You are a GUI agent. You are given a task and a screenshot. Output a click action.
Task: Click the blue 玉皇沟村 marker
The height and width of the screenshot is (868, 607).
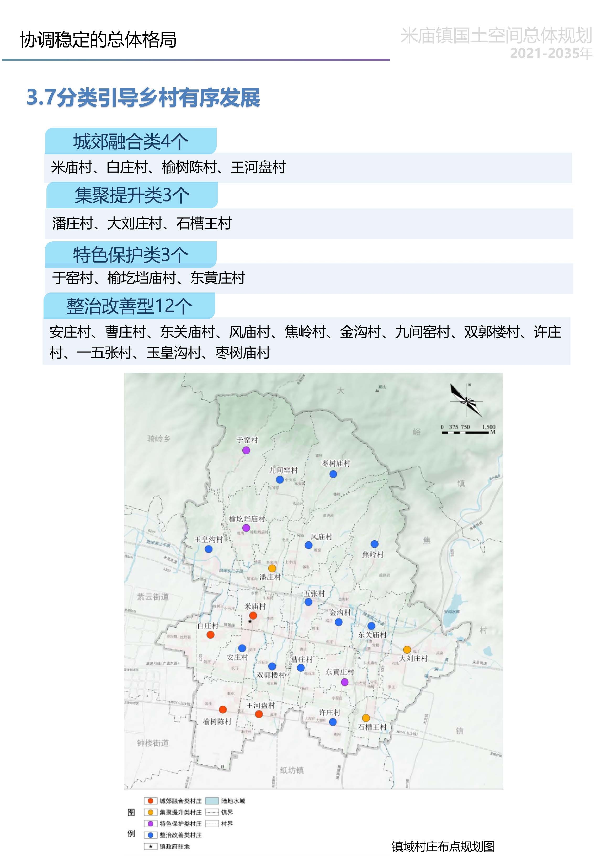point(208,549)
